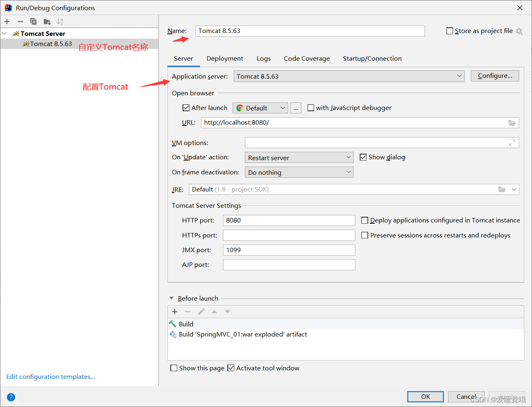Browse for JRE path folder icon
Screen dimensions: 532x407
pos(502,189)
